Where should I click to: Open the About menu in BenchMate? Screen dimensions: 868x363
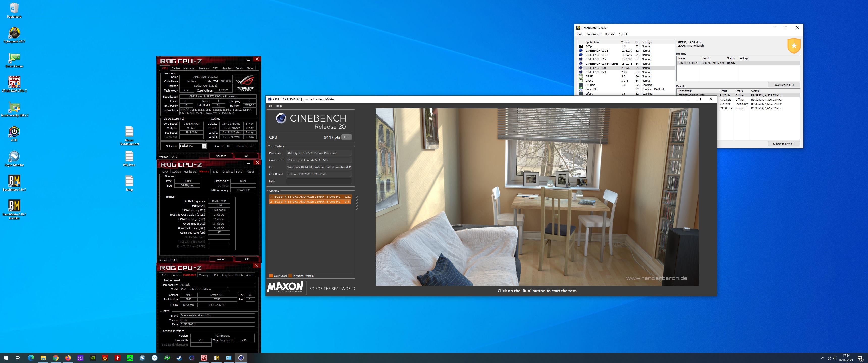coord(623,34)
